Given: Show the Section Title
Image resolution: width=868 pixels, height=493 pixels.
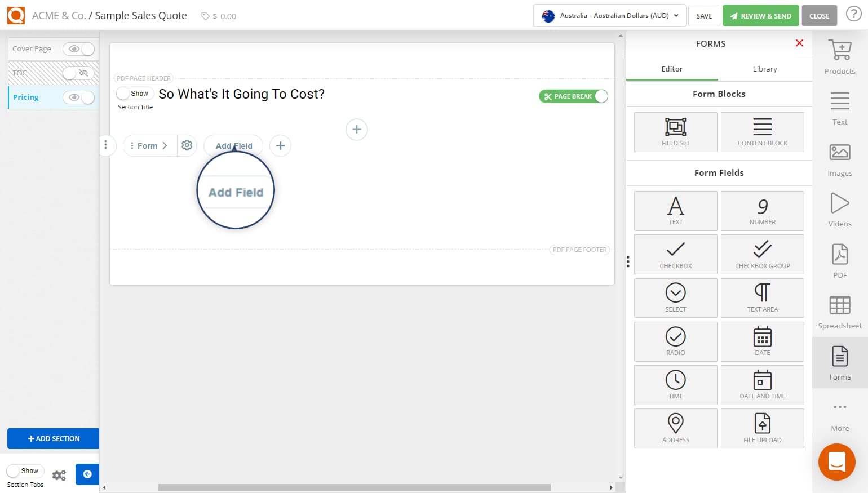Looking at the screenshot, I should (x=134, y=93).
